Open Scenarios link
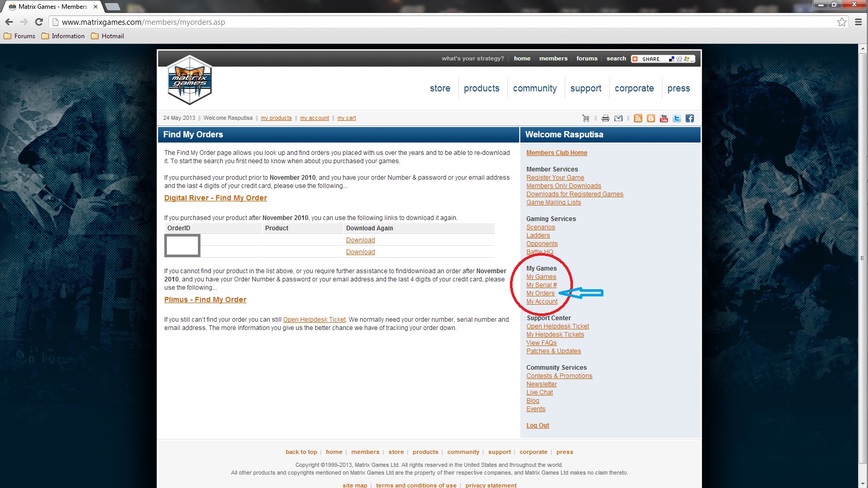 tap(541, 227)
